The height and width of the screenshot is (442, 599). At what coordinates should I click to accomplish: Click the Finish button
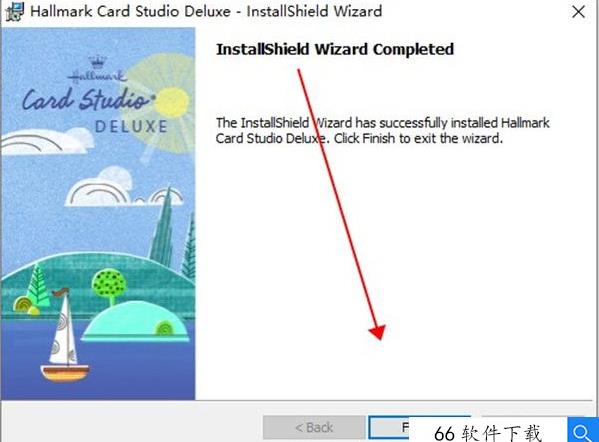[x=389, y=427]
